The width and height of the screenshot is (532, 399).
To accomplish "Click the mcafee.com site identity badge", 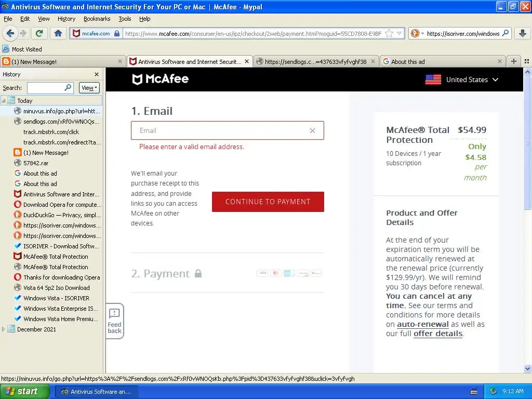I will [96, 34].
